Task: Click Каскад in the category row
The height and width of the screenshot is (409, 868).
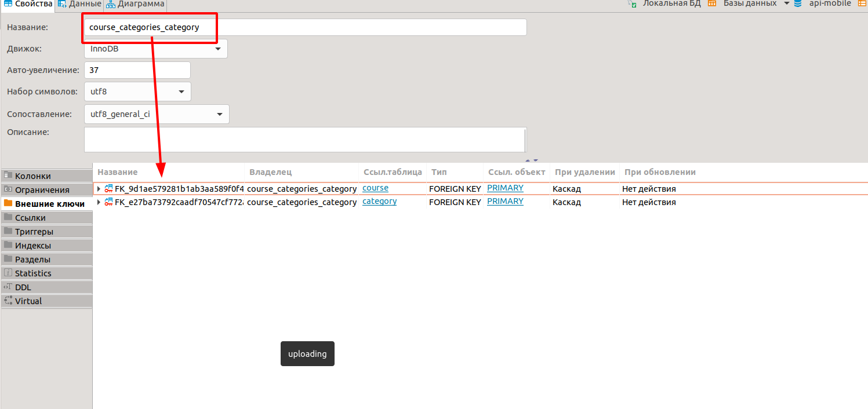Action: (x=566, y=202)
